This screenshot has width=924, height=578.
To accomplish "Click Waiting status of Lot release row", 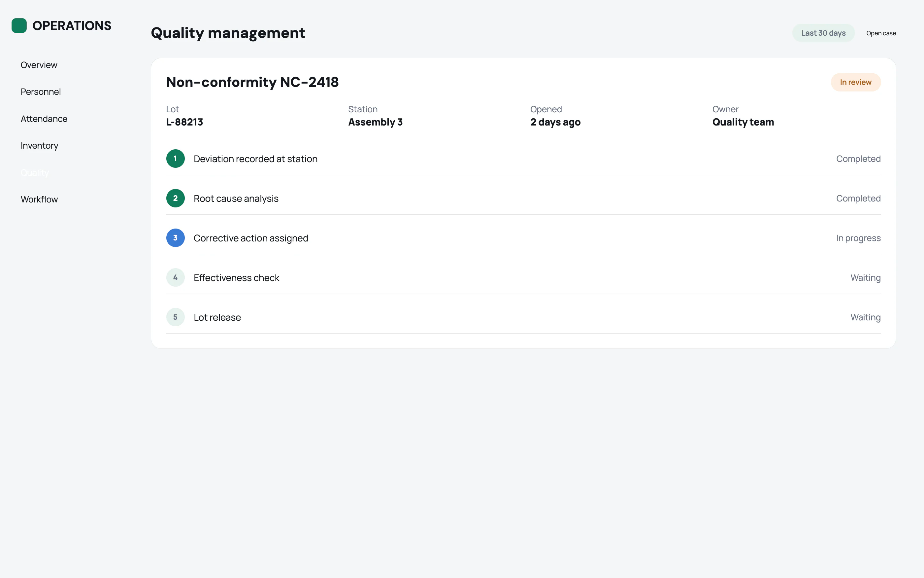I will (866, 318).
